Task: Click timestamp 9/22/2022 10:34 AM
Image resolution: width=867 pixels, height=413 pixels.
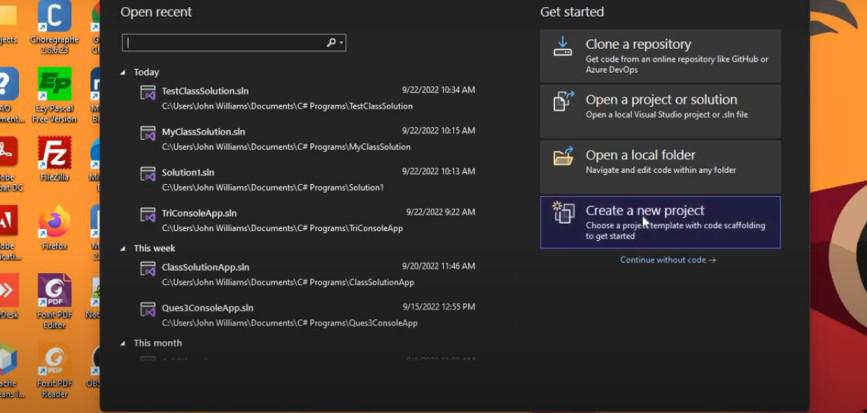Action: click(x=438, y=90)
